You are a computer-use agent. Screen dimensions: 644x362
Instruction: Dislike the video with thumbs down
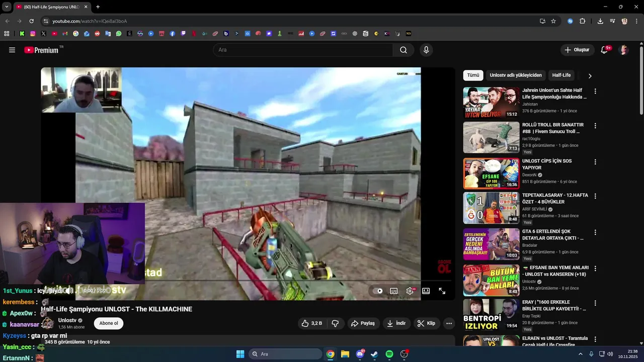point(335,323)
